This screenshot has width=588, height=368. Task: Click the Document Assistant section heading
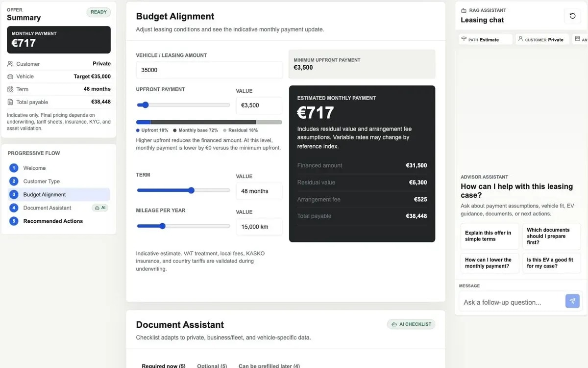pos(180,325)
